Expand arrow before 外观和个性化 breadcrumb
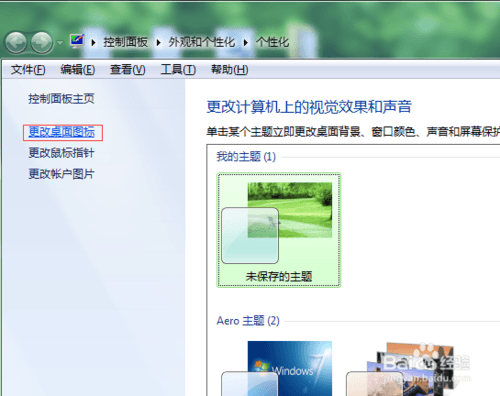500x396 pixels. click(x=158, y=43)
